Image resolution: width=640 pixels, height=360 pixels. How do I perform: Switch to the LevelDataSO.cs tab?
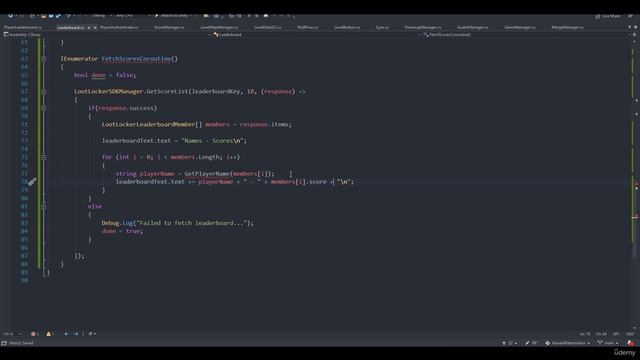pyautogui.click(x=267, y=27)
